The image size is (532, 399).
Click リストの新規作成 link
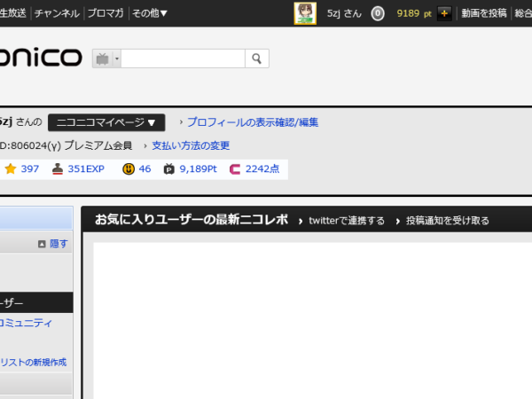(x=34, y=363)
